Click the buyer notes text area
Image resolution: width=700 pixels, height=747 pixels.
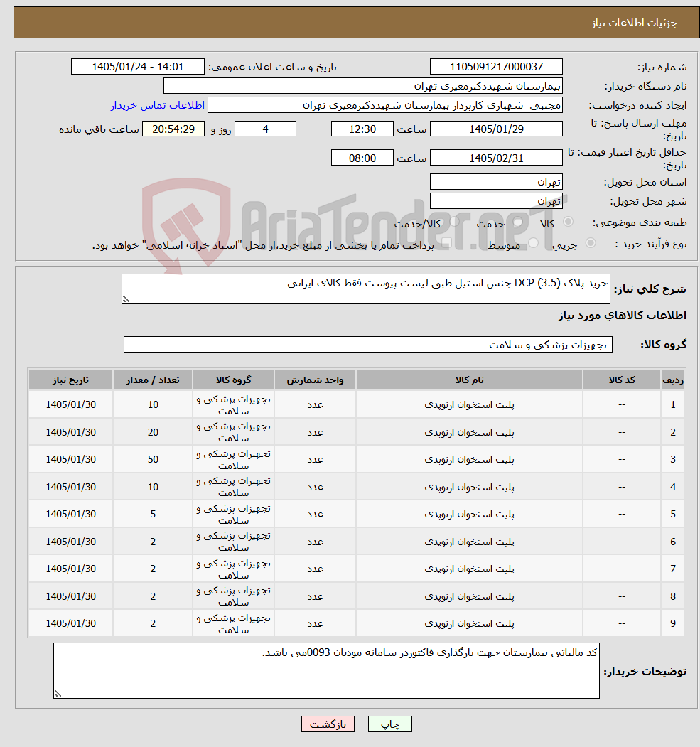326,671
